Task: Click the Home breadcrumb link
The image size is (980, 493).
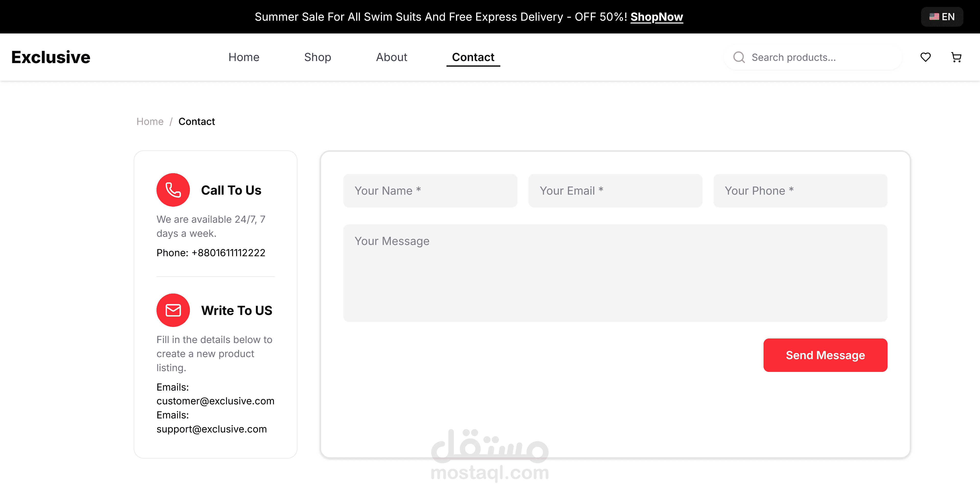Action: click(150, 121)
